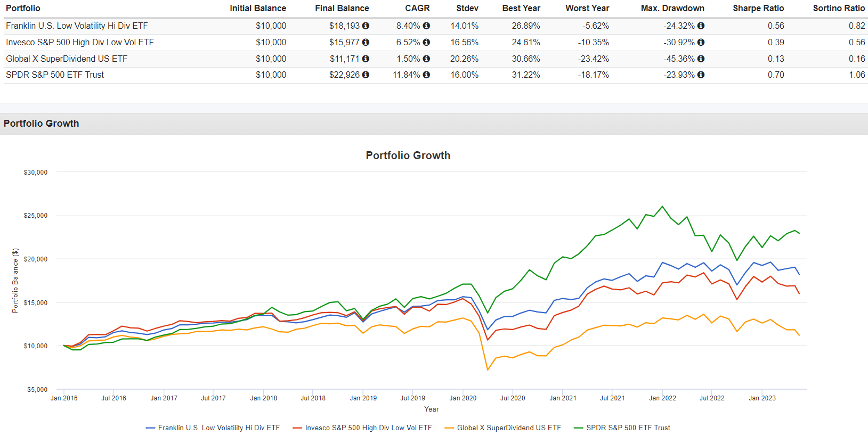Click SPDR Sharpe Ratio value 0.70
The width and height of the screenshot is (868, 435).
pyautogui.click(x=776, y=75)
